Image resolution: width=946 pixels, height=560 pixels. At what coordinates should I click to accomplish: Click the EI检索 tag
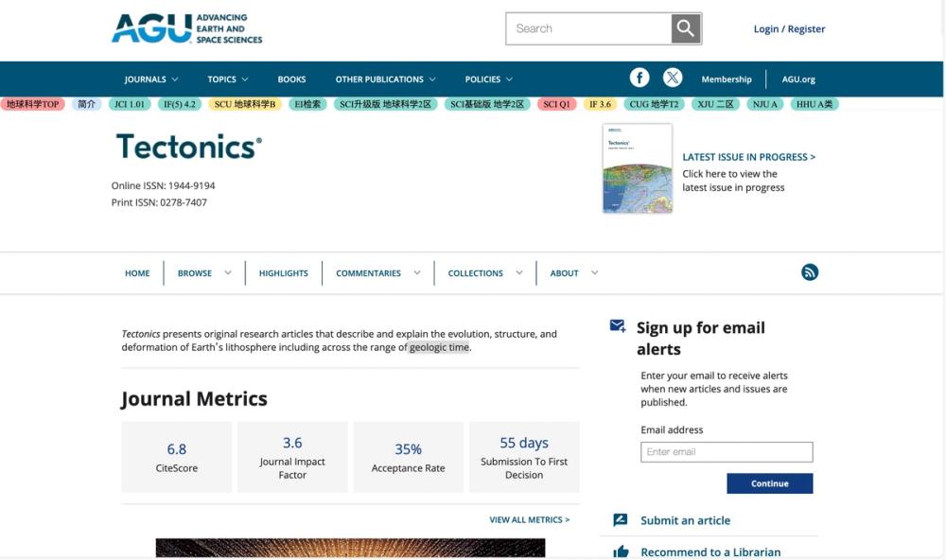coord(307,104)
